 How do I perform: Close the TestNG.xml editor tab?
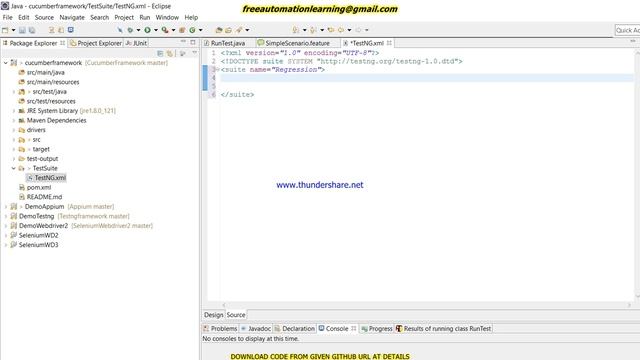[x=389, y=43]
